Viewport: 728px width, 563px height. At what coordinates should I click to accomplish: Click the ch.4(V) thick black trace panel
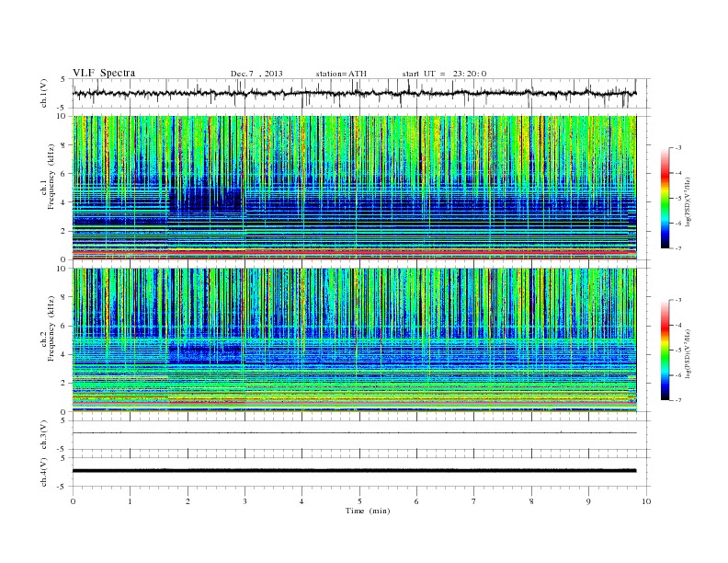coord(361,472)
